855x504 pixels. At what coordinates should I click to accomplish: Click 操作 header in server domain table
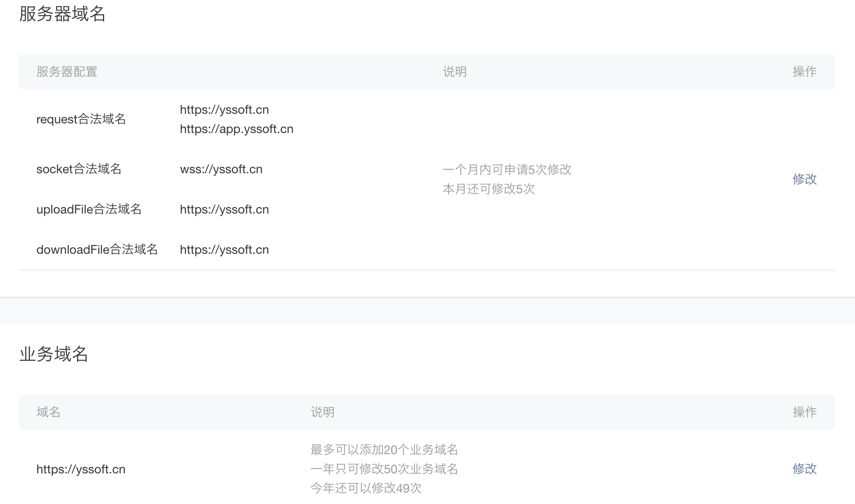click(804, 71)
